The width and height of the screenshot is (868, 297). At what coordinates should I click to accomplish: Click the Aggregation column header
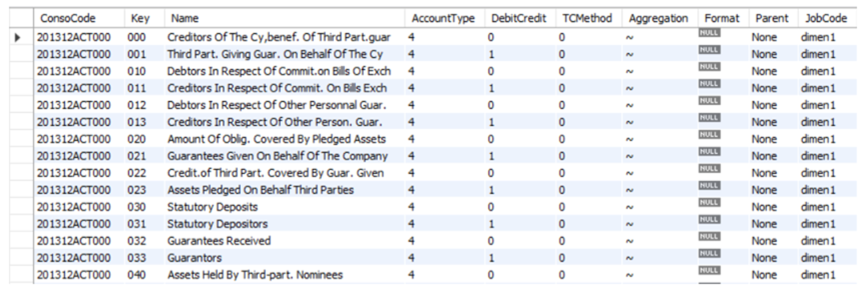tap(659, 19)
